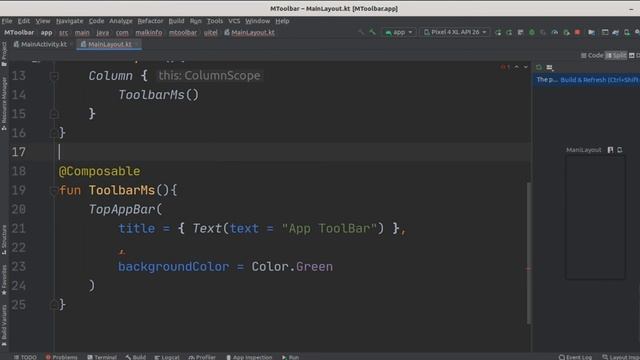The image size is (640, 360).
Task: Go to next highlighted error arrow
Action: [526, 67]
